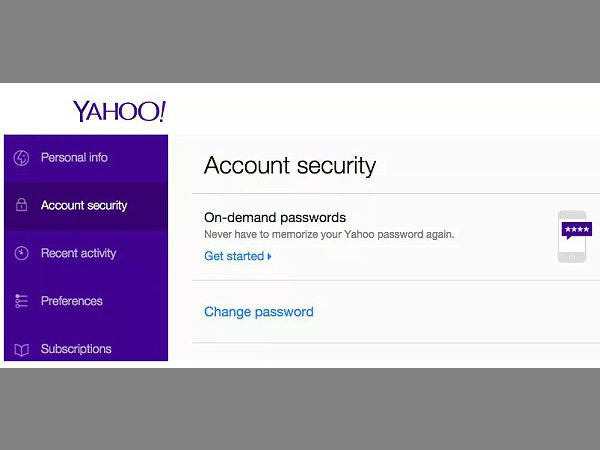Select Account security in the sidebar
Image resolution: width=600 pixels, height=450 pixels.
pyautogui.click(x=84, y=206)
